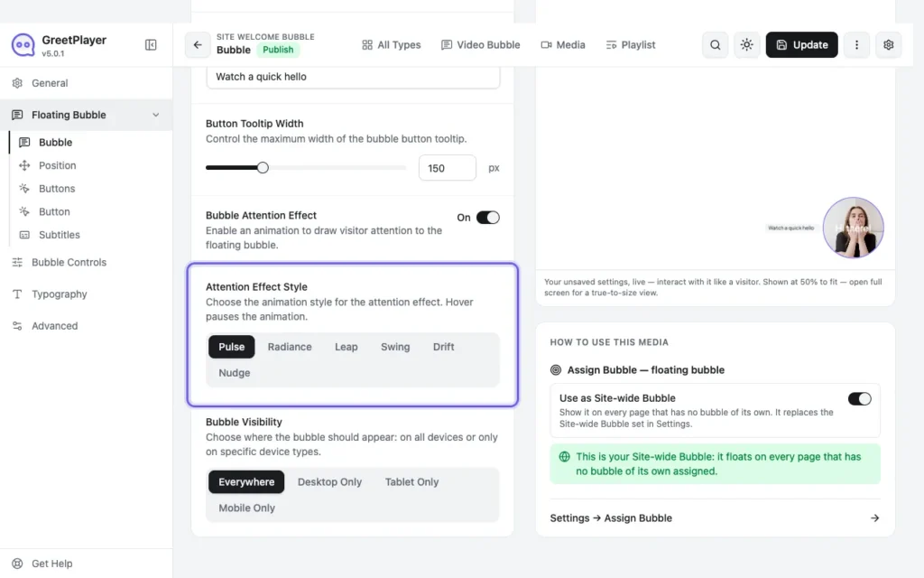Click the General gear icon in sidebar
The image size is (924, 578).
coord(18,83)
